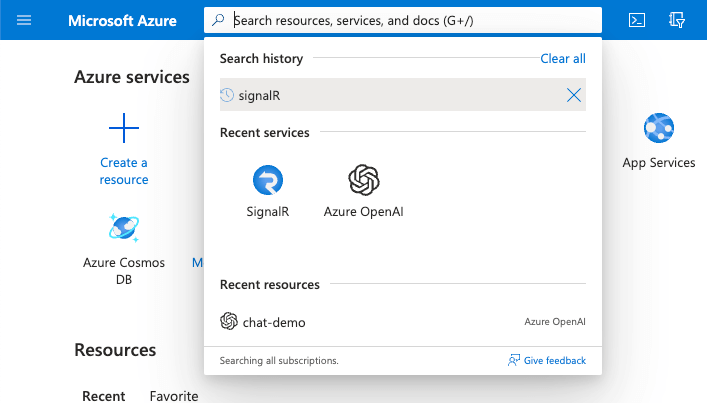Click the Azure OpenAI service label
Viewport: 707px width, 403px height.
[x=363, y=211]
